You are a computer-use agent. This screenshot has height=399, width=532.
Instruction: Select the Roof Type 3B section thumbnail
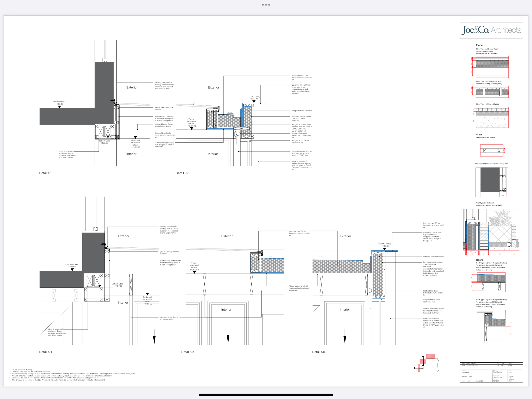pyautogui.click(x=491, y=326)
